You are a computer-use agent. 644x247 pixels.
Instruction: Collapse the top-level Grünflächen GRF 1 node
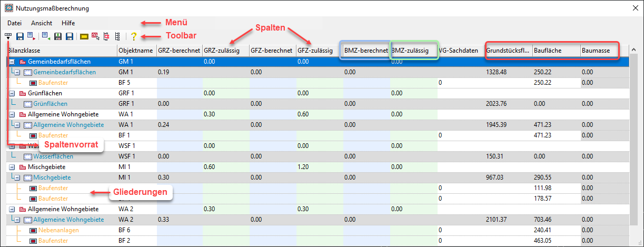(12, 93)
